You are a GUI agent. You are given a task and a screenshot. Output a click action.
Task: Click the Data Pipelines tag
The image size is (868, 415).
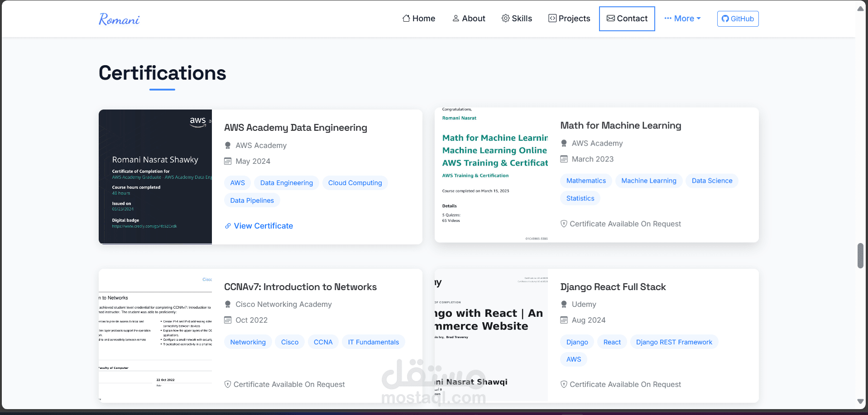pos(252,200)
